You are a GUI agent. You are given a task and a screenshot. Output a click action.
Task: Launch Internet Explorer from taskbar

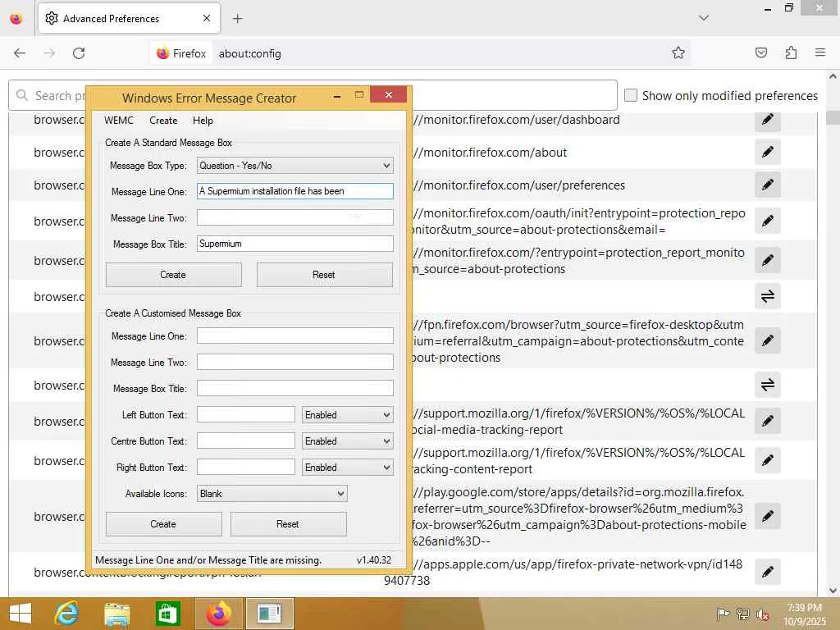tap(67, 614)
